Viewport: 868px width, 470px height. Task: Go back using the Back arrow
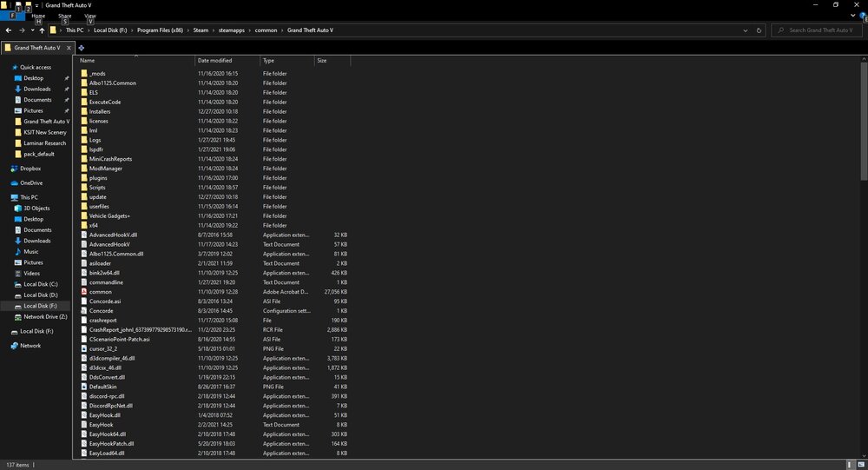click(9, 30)
